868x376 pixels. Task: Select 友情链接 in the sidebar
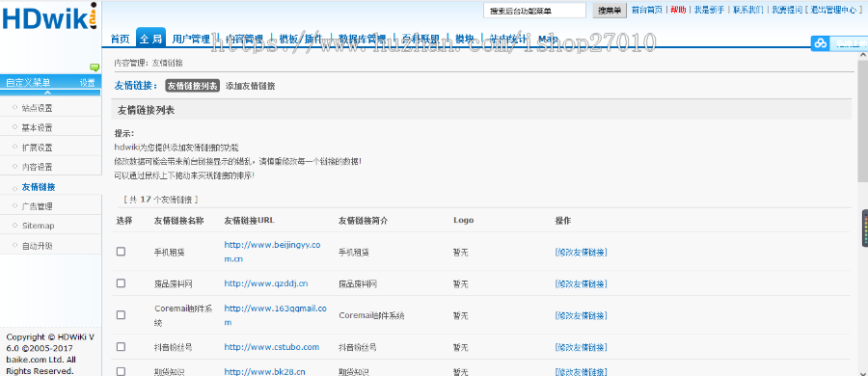(x=39, y=187)
